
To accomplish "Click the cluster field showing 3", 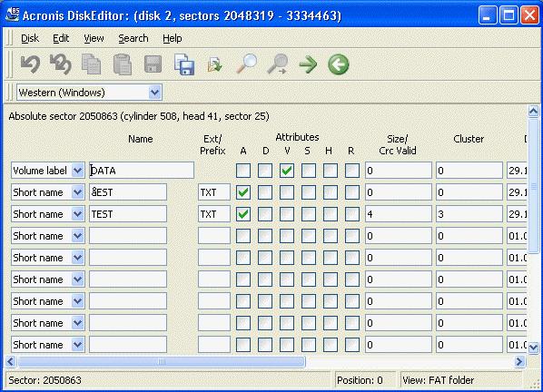I will 469,214.
